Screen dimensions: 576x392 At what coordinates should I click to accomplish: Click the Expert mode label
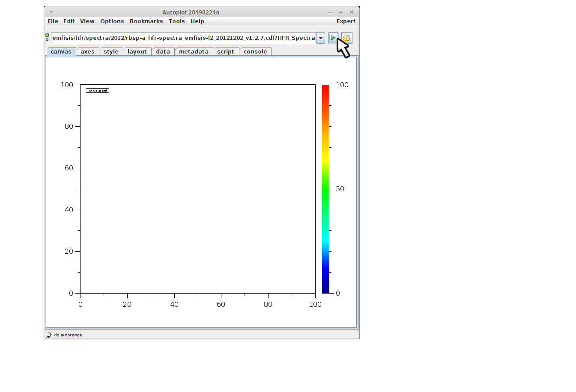[346, 21]
